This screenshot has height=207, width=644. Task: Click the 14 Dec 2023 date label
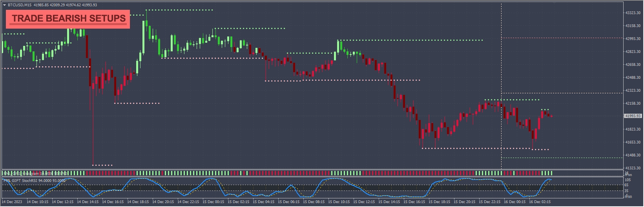(12, 202)
